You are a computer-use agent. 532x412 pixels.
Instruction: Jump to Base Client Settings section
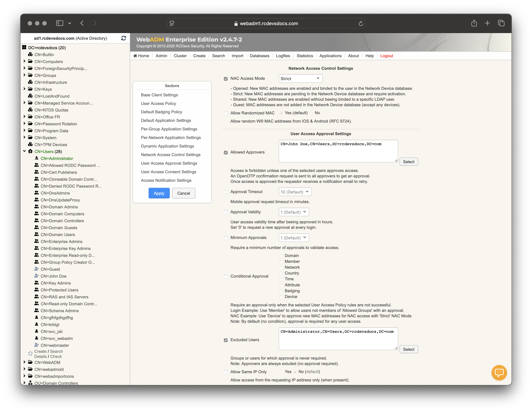click(x=159, y=95)
